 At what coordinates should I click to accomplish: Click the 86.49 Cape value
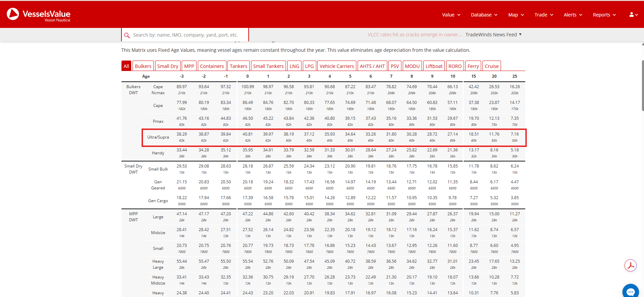click(248, 103)
